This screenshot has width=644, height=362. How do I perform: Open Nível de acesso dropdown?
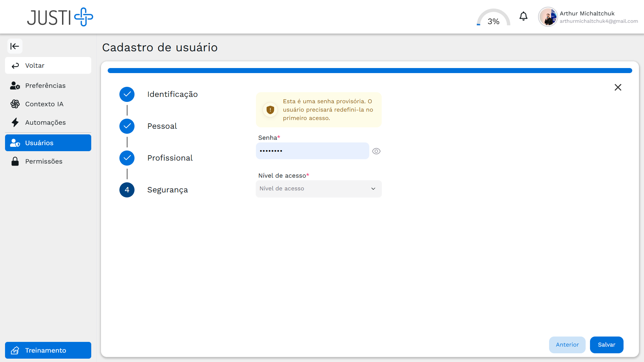pyautogui.click(x=318, y=189)
